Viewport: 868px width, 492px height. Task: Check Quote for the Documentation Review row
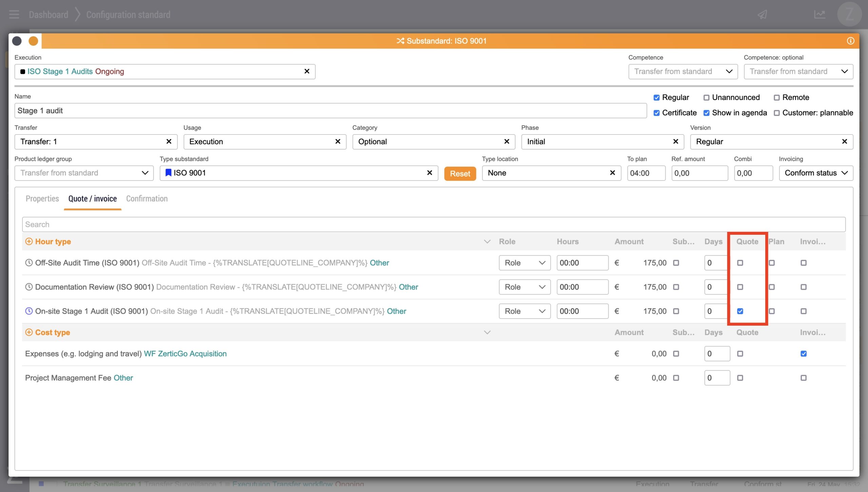tap(740, 287)
